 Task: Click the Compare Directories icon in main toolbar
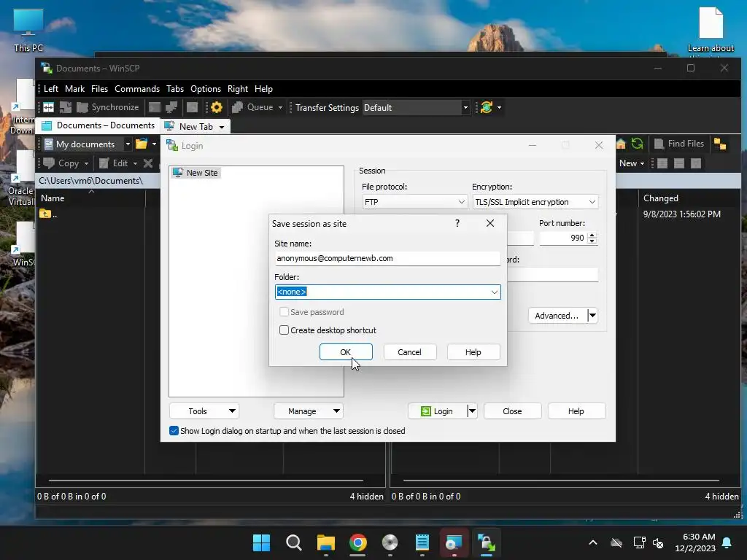click(49, 108)
